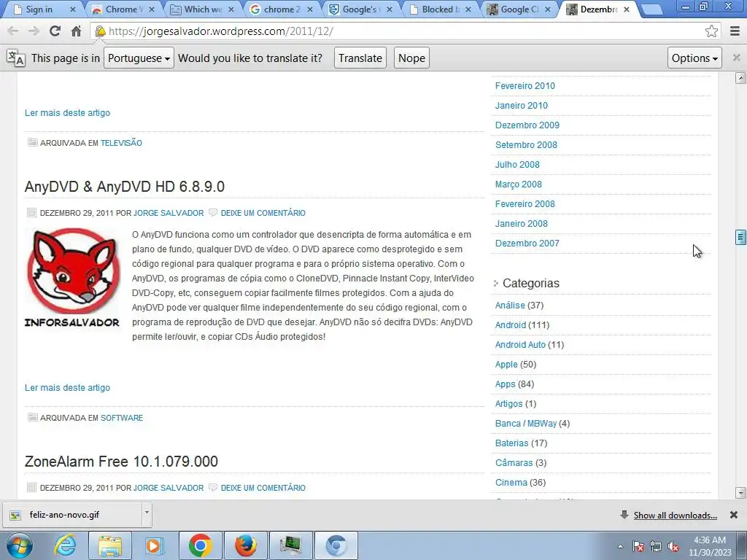Open the TELEVISÃO category link
747x560 pixels.
121,143
